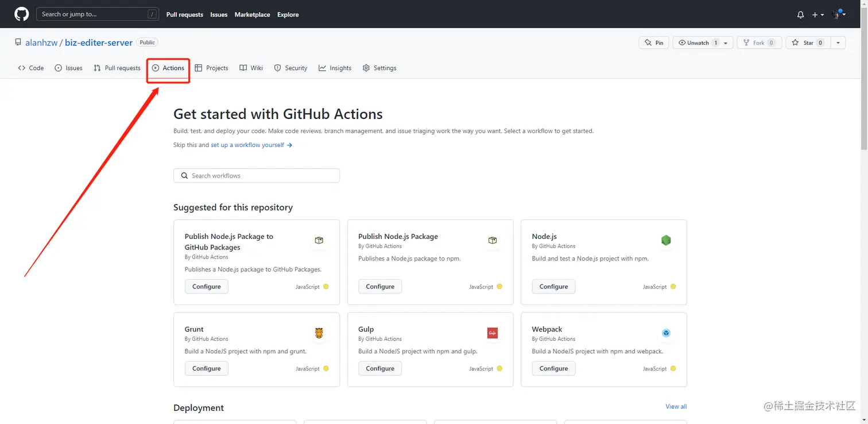The width and height of the screenshot is (868, 424).
Task: Open Explore from top header
Action: pos(288,15)
